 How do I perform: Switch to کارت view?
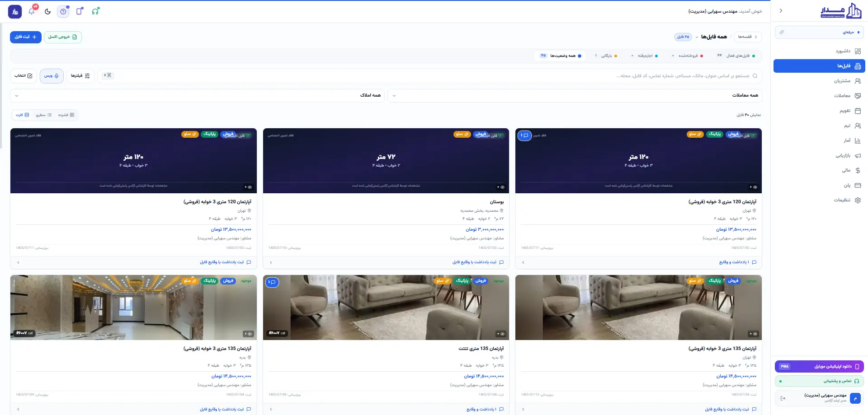click(23, 115)
